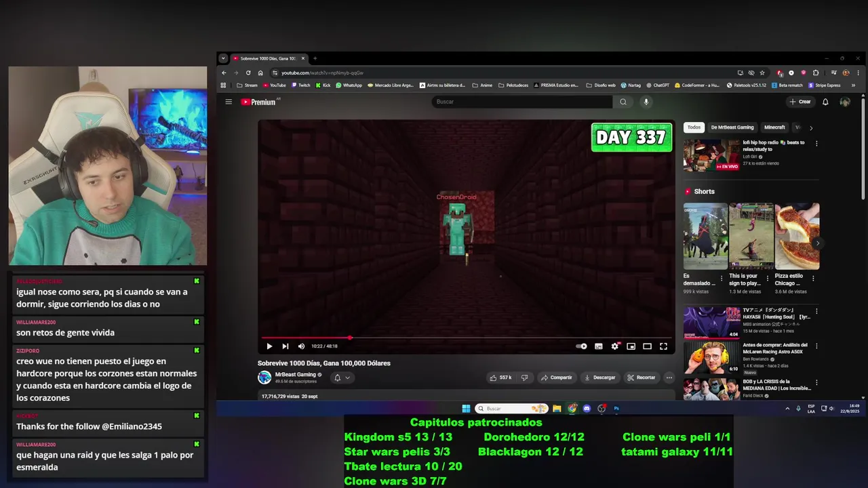Screen dimensions: 868x488
Task: Open the YouTube account avatar menu
Action: [844, 102]
